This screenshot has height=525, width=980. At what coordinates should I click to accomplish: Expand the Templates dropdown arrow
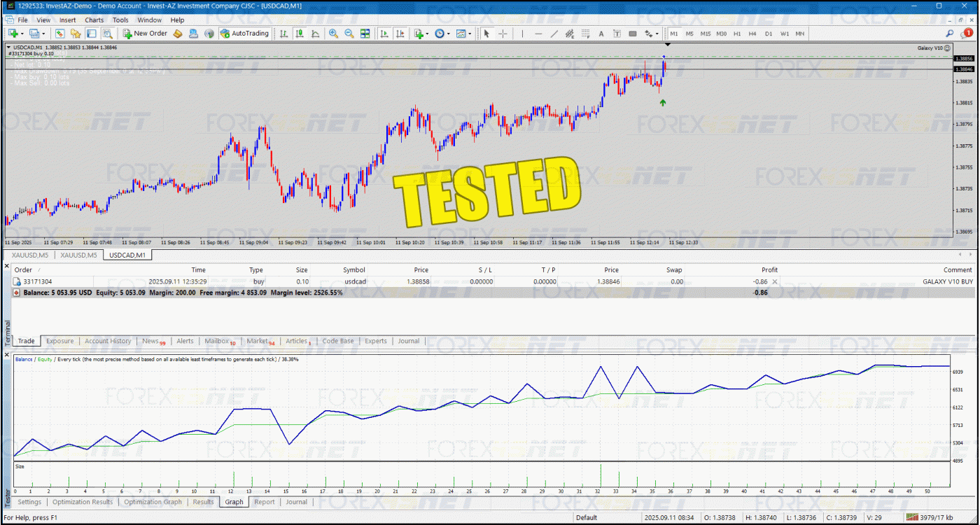(x=470, y=33)
